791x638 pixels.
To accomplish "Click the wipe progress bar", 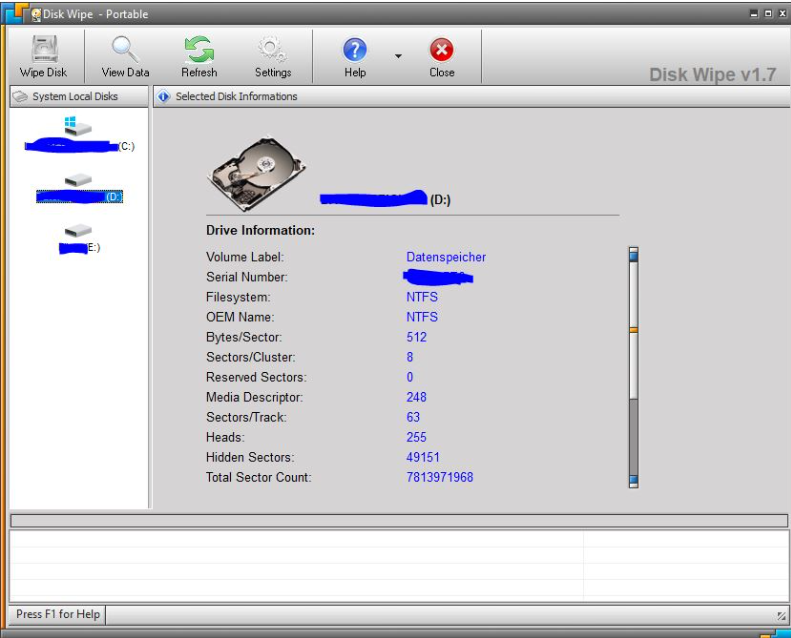I will (x=399, y=520).
